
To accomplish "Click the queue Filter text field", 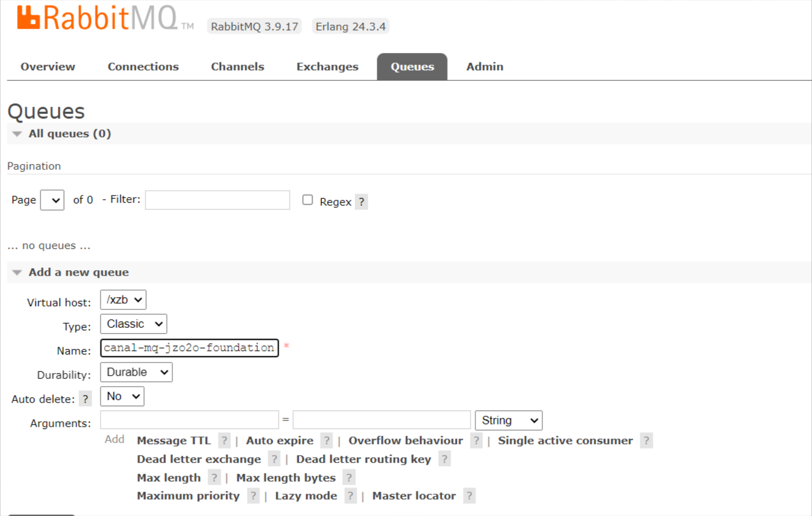I will (x=217, y=200).
